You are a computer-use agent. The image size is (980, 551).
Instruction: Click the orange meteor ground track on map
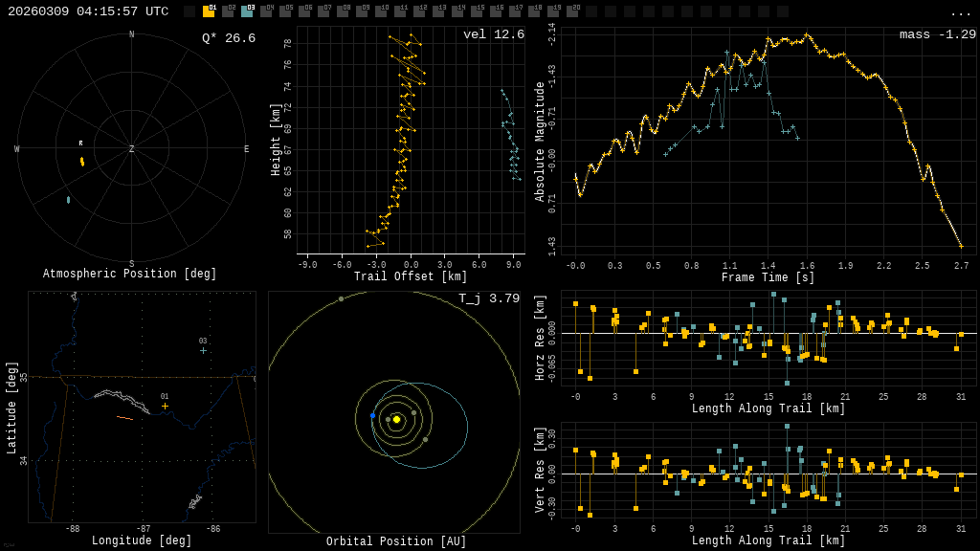124,418
